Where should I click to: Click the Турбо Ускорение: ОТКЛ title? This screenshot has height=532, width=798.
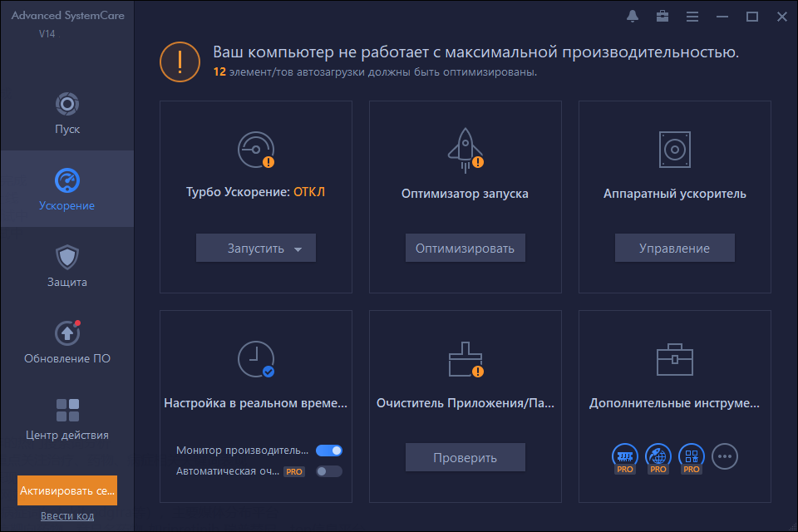coord(255,192)
